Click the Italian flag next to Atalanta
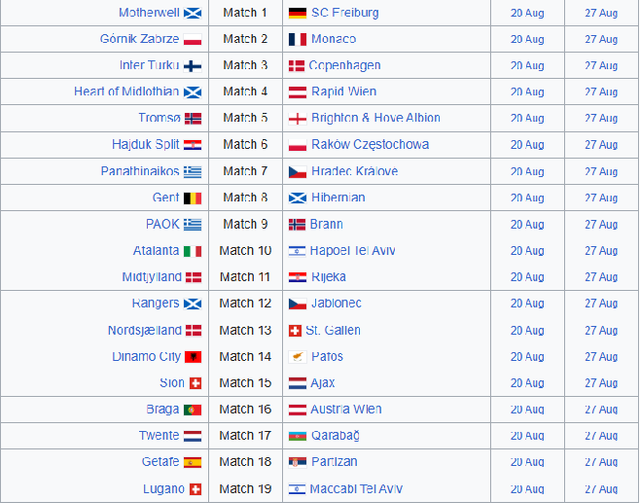640x503 pixels. click(193, 251)
